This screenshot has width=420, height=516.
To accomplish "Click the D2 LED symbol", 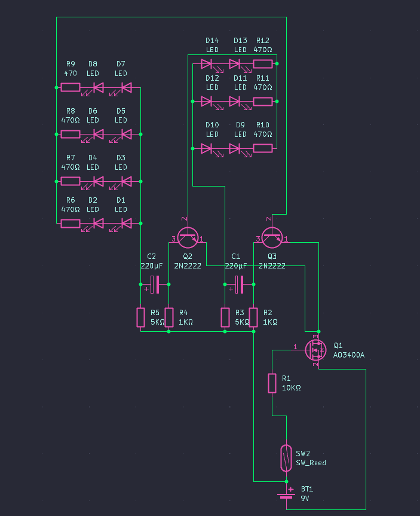I will (x=99, y=224).
